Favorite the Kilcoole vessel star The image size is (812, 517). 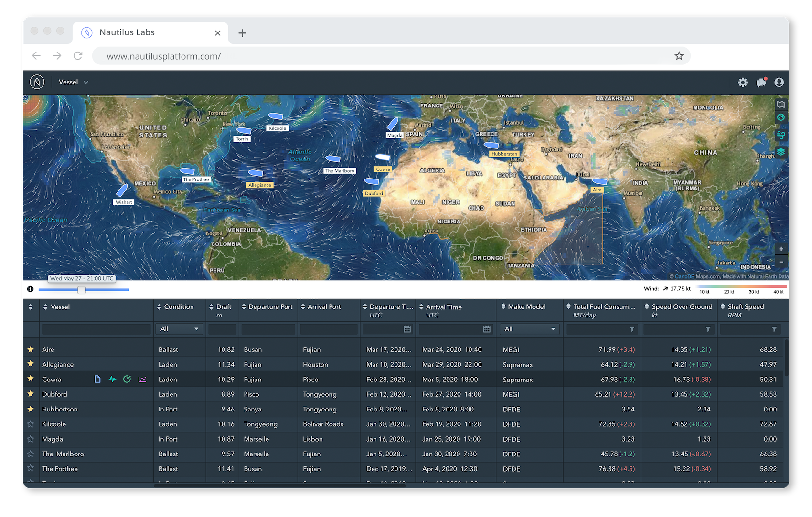(x=31, y=424)
